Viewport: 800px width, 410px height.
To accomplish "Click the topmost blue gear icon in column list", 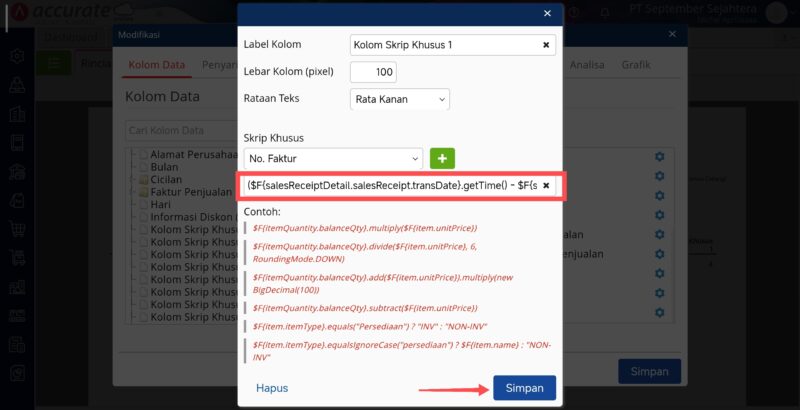I will (x=659, y=157).
